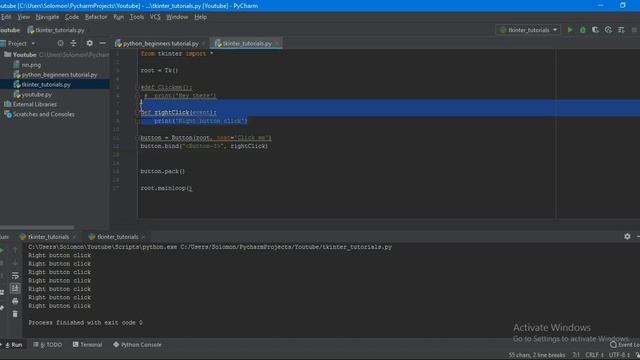Open the Event Log
The image size is (640, 360).
(x=624, y=345)
